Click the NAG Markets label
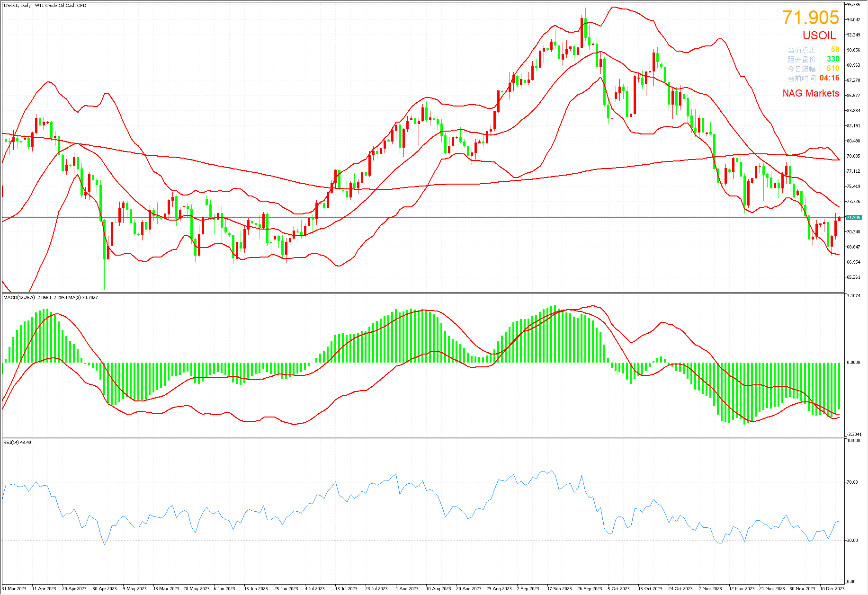Image resolution: width=868 pixels, height=595 pixels. pyautogui.click(x=811, y=93)
